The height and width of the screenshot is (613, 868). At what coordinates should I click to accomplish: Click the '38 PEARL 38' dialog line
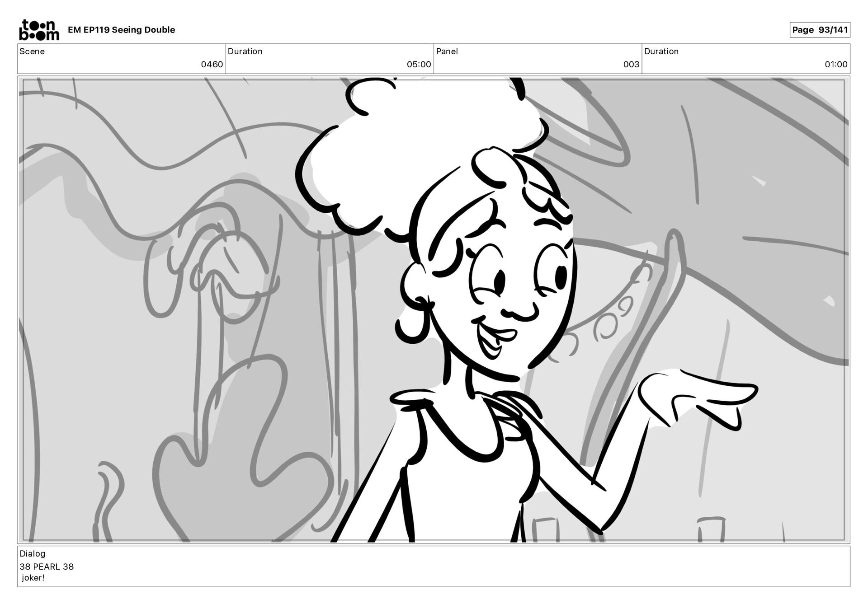click(x=47, y=566)
